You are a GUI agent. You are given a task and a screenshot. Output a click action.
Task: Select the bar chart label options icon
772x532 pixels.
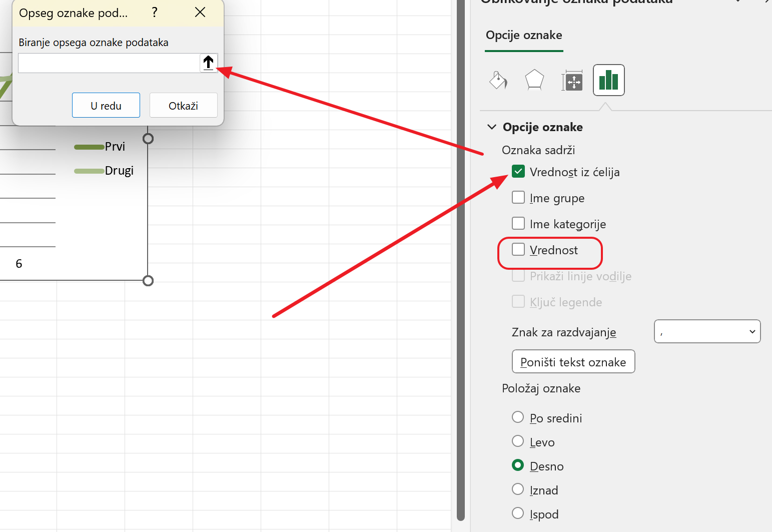coord(608,80)
